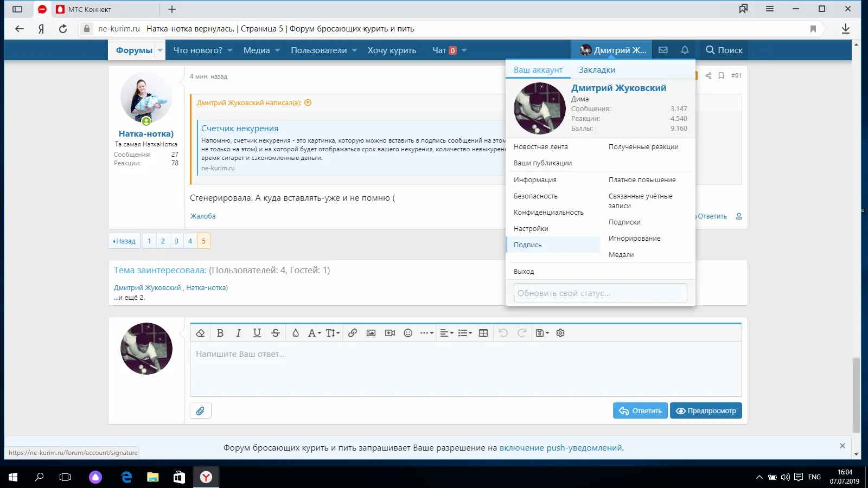The width and height of the screenshot is (868, 488).
Task: Expand the Что нового? dropdown arrow
Action: 230,50
